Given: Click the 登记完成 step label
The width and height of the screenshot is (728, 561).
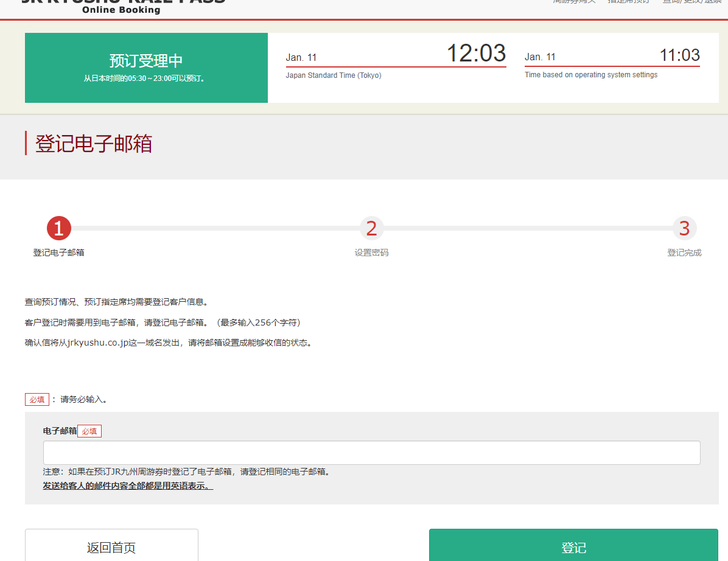Looking at the screenshot, I should pos(684,253).
